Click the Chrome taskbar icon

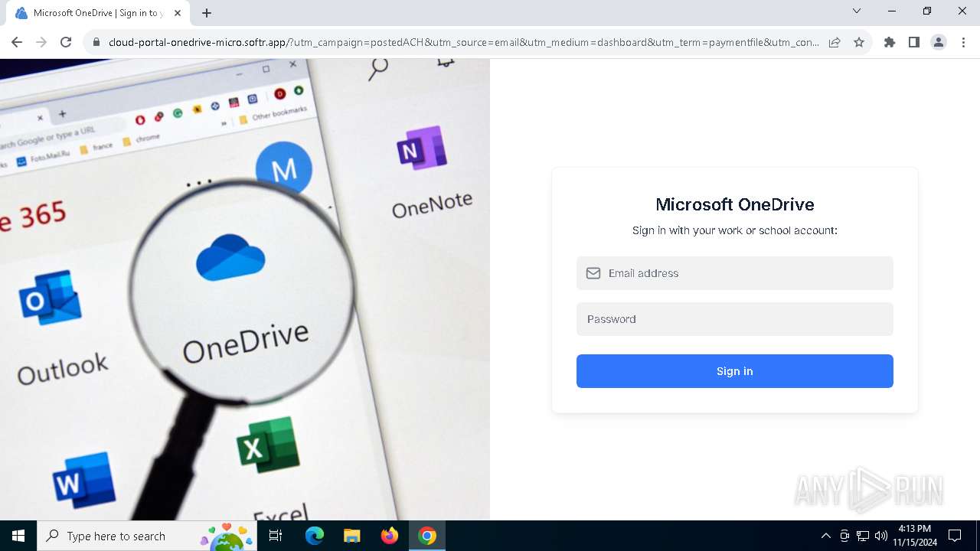pyautogui.click(x=427, y=536)
